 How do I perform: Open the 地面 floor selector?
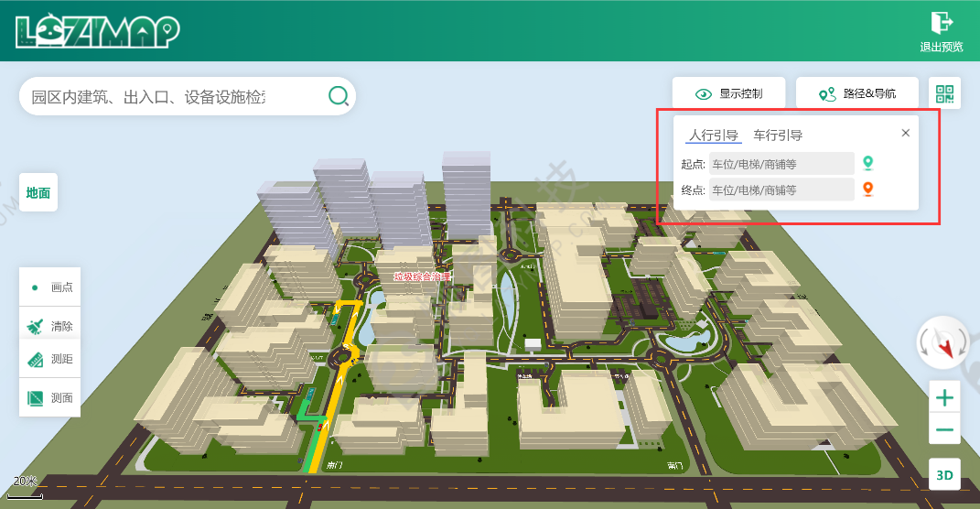coord(38,192)
